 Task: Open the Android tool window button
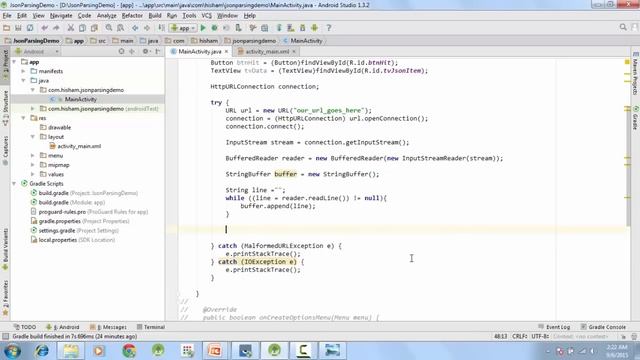[63, 327]
